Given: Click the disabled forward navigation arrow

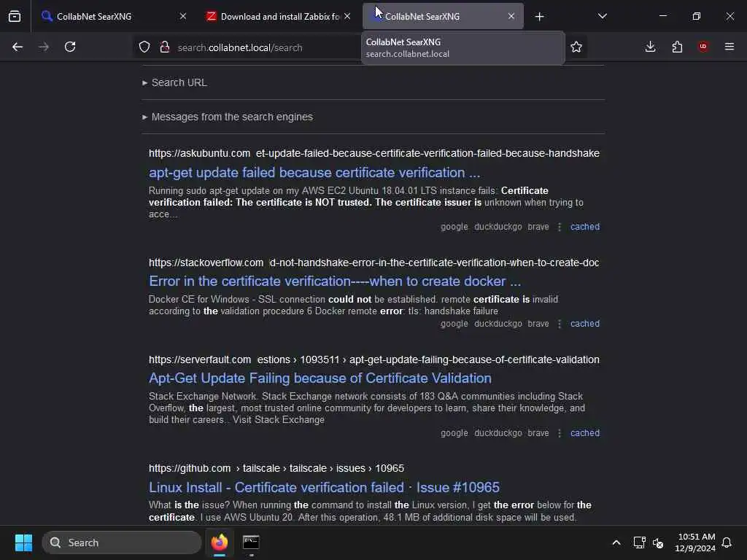Looking at the screenshot, I should coord(43,47).
